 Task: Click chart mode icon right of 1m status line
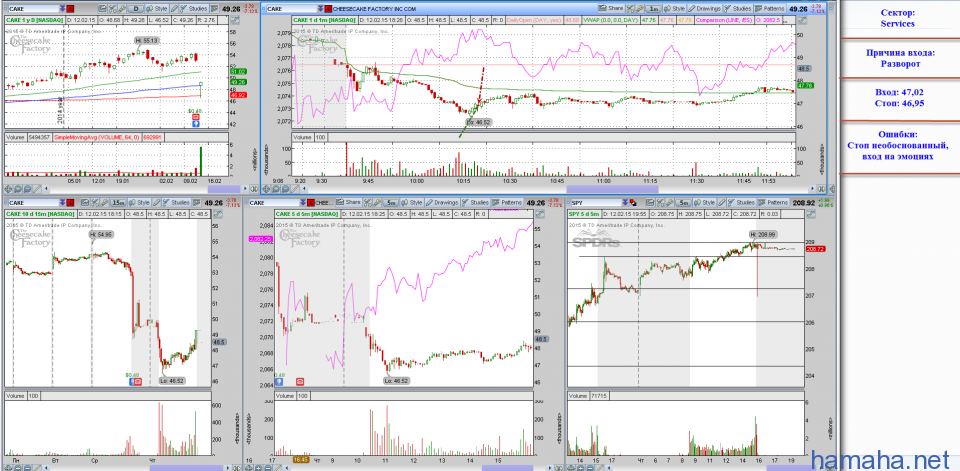801,20
